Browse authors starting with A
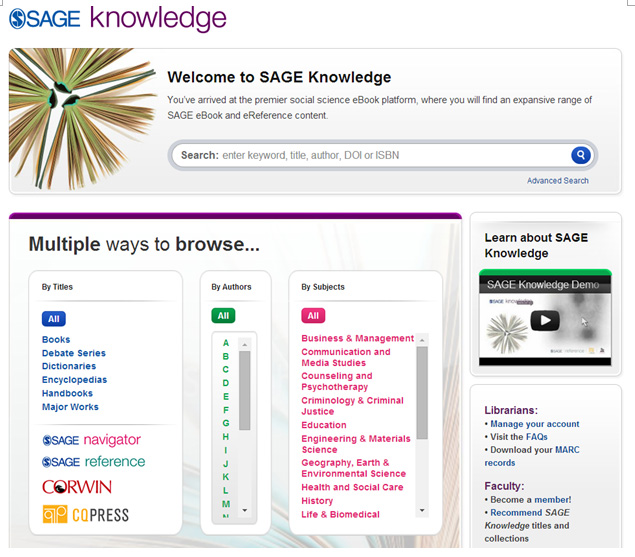 coord(226,343)
